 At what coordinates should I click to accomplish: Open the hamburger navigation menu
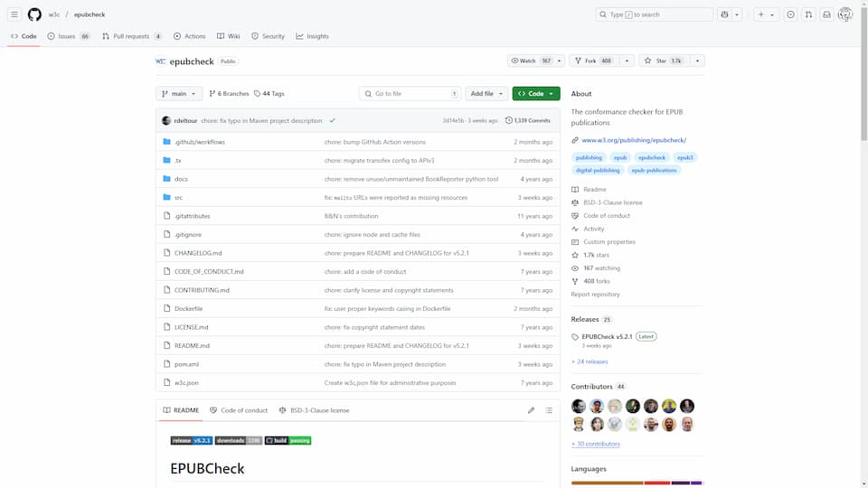[x=14, y=14]
